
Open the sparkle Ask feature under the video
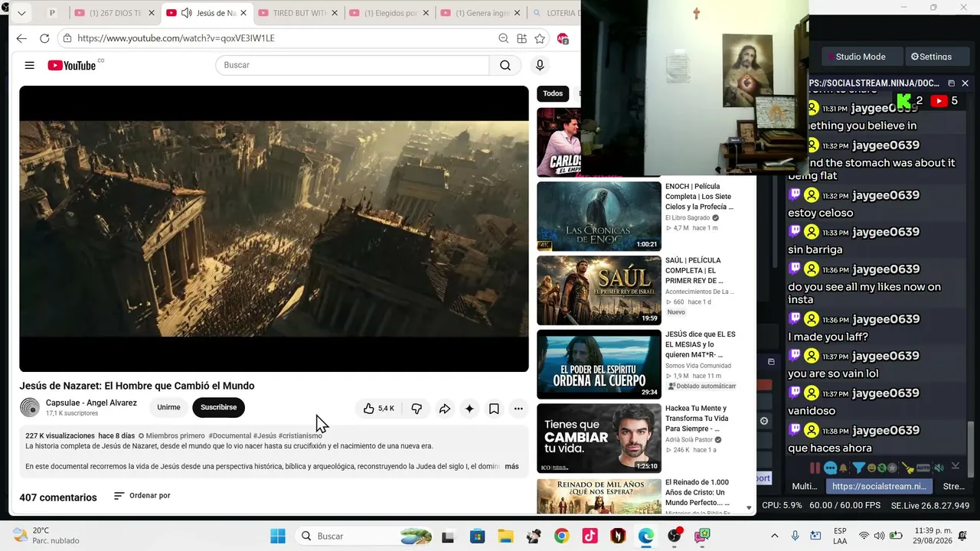pyautogui.click(x=469, y=409)
